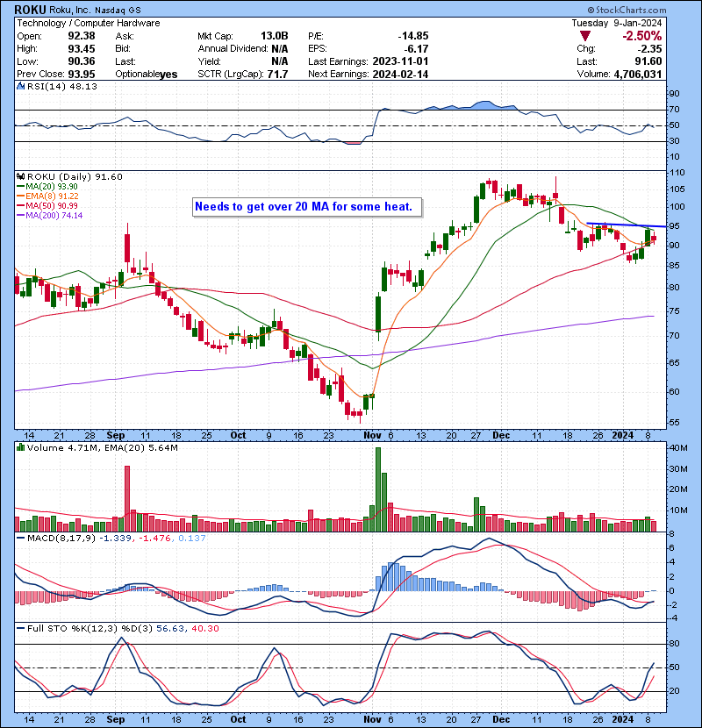Click the red down-triangle change indicator
Image resolution: width=702 pixels, height=728 pixels.
(585, 36)
